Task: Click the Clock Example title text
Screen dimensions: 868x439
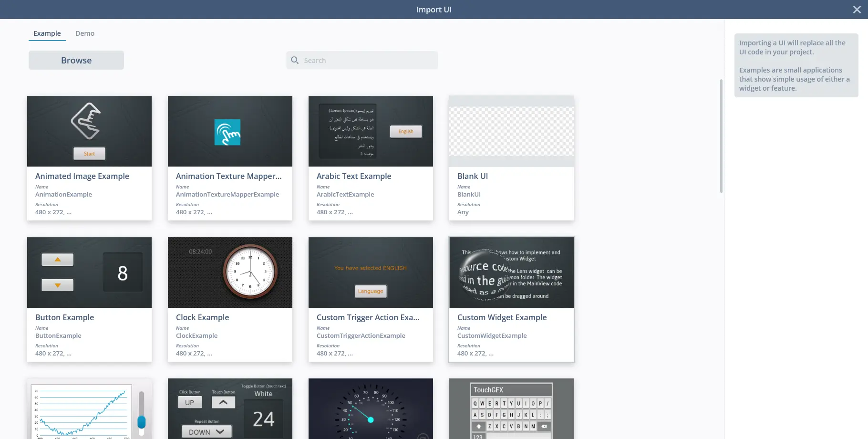Action: pos(202,317)
